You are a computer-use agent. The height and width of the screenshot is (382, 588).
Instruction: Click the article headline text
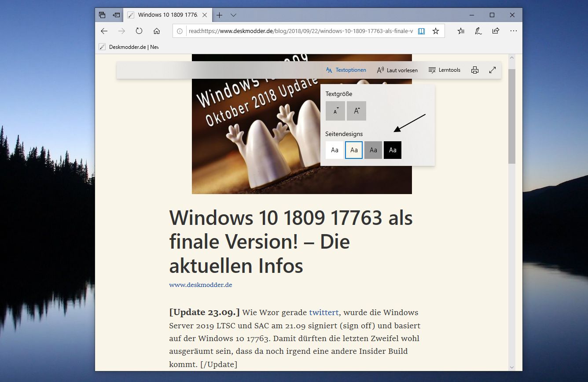coord(291,242)
